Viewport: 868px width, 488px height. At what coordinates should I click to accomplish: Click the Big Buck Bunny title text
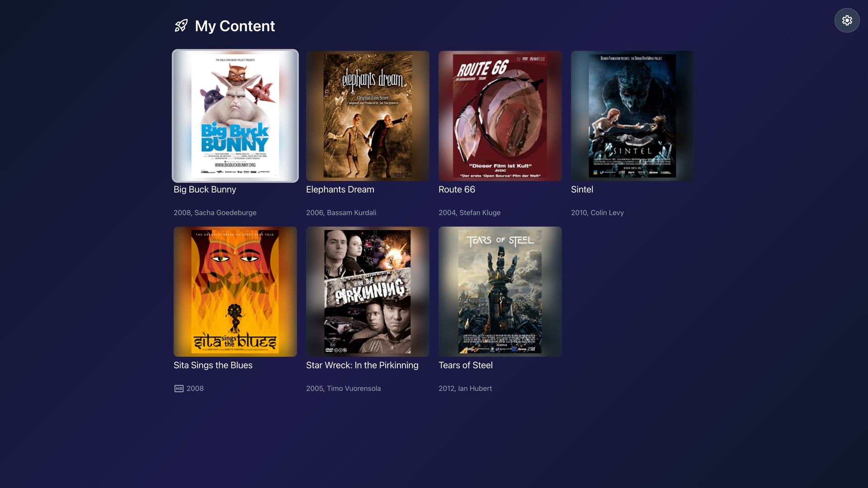(205, 190)
